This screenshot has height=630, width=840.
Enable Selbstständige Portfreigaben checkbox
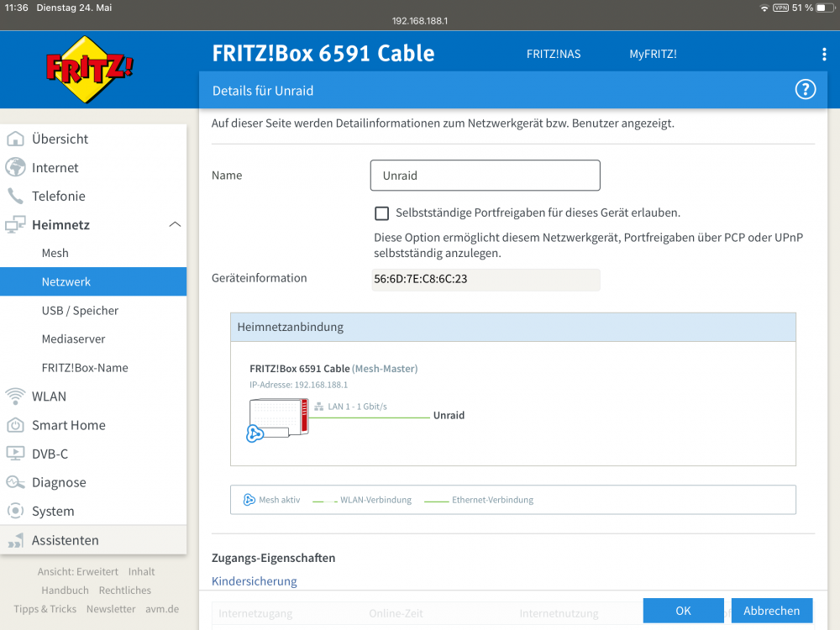tap(382, 213)
